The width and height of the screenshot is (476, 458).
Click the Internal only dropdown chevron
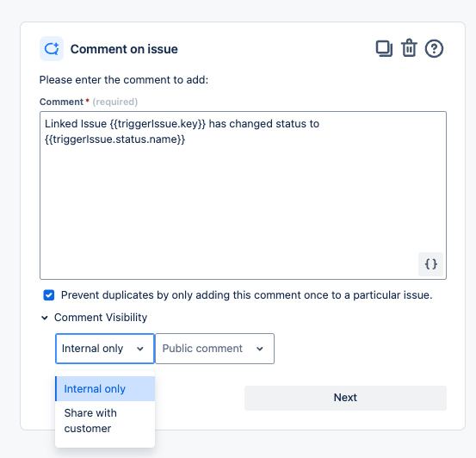140,349
